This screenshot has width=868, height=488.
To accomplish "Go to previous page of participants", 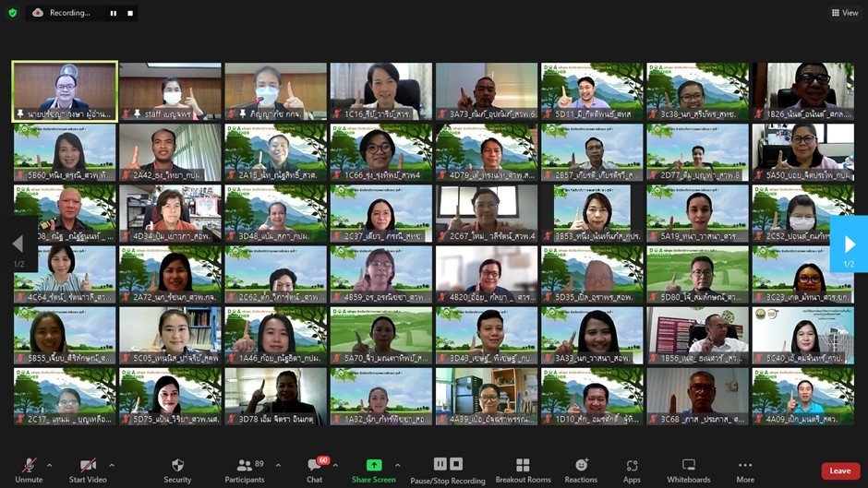I will tap(18, 244).
